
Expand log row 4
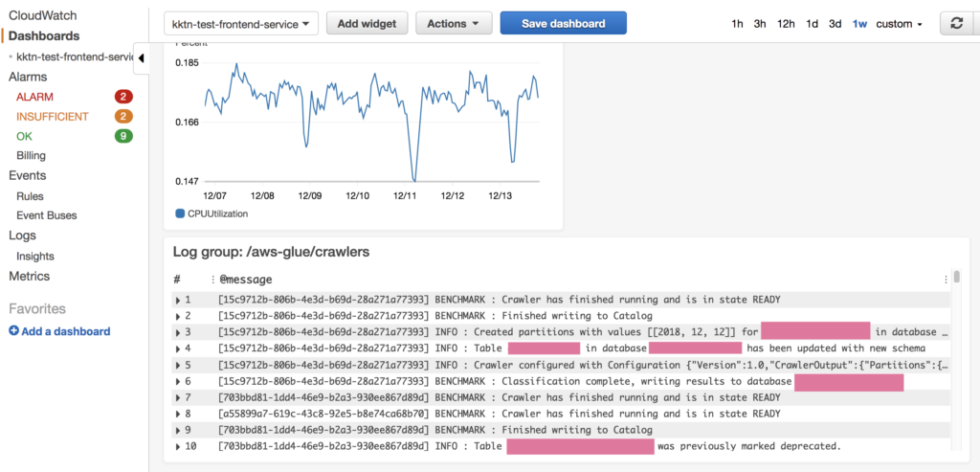pos(179,348)
